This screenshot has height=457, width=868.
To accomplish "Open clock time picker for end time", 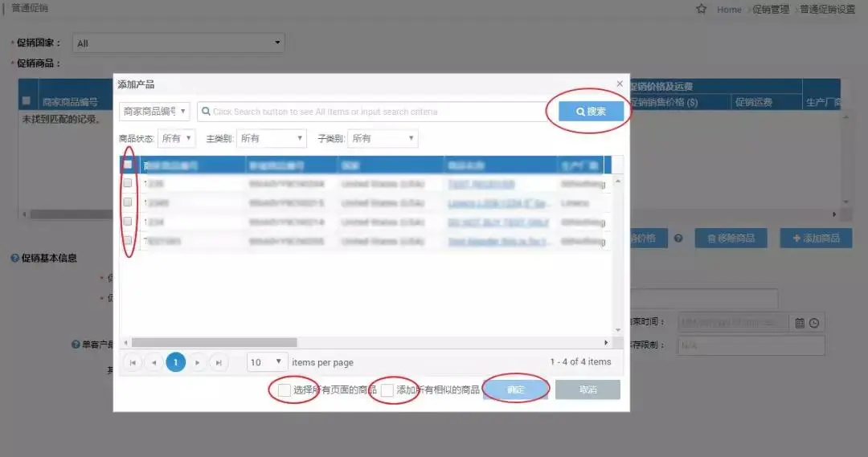I will pyautogui.click(x=813, y=323).
